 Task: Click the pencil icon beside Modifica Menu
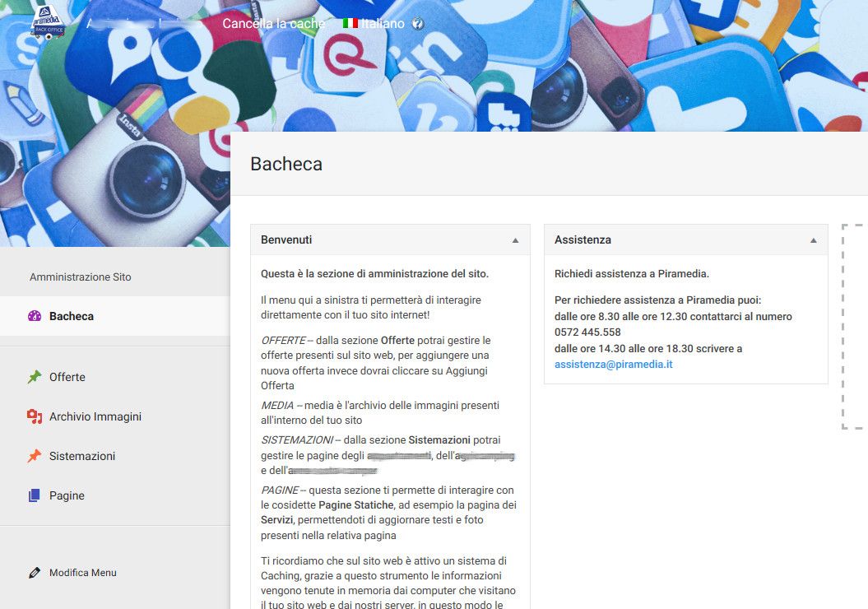(35, 573)
